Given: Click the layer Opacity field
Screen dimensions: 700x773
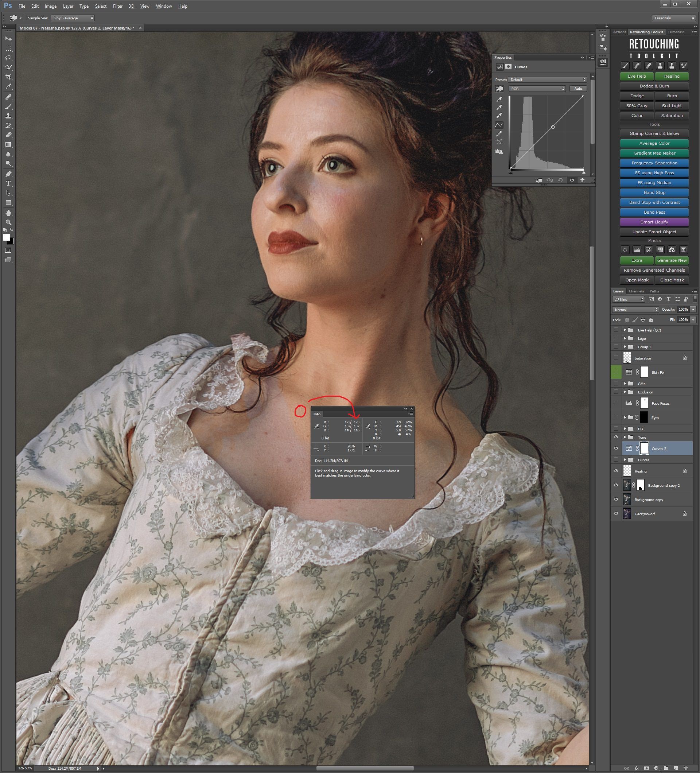Looking at the screenshot, I should tap(684, 310).
